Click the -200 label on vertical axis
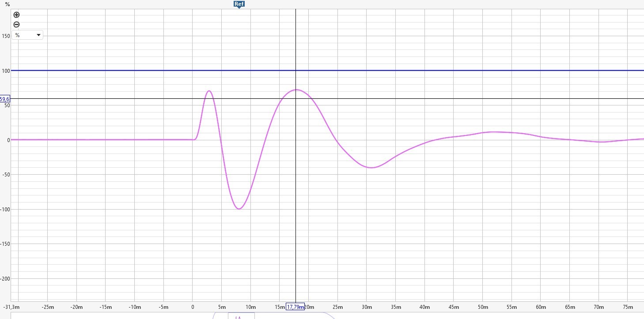 pos(5,278)
